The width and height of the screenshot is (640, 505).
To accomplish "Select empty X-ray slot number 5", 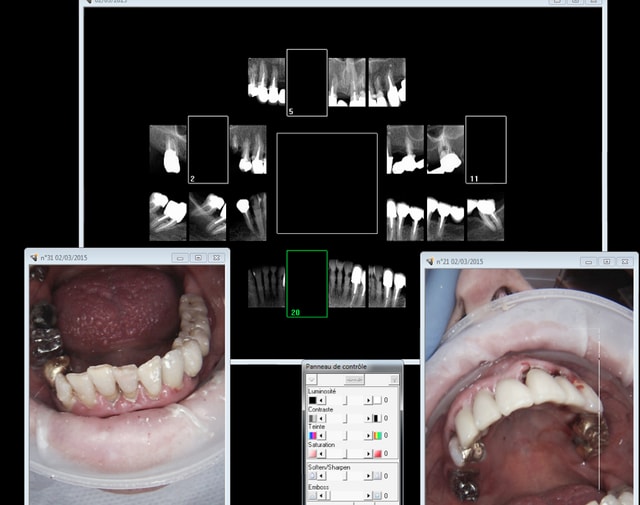I will [307, 82].
